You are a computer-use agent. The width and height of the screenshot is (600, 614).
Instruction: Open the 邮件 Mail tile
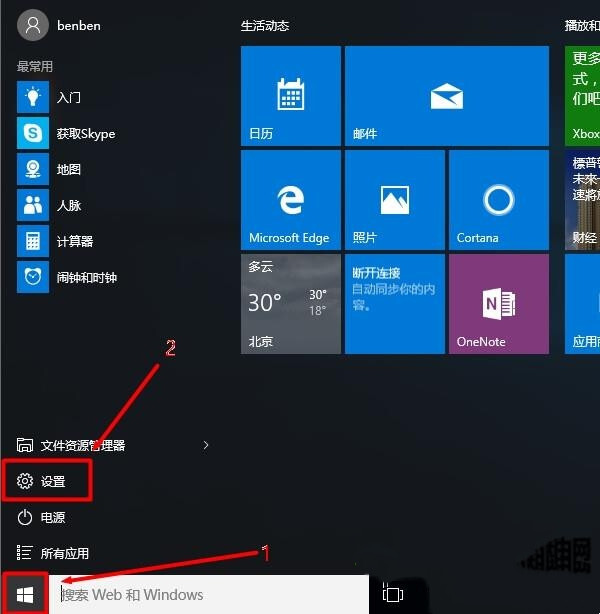(447, 96)
